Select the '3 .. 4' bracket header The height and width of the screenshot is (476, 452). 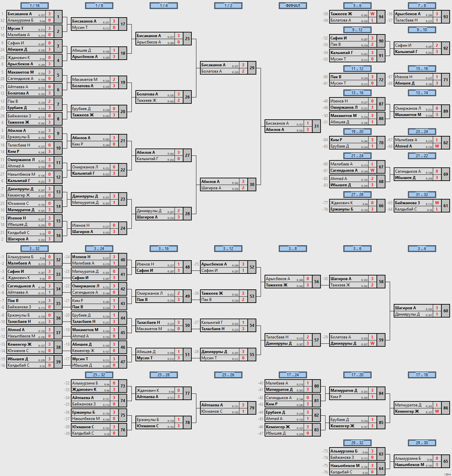(x=422, y=248)
